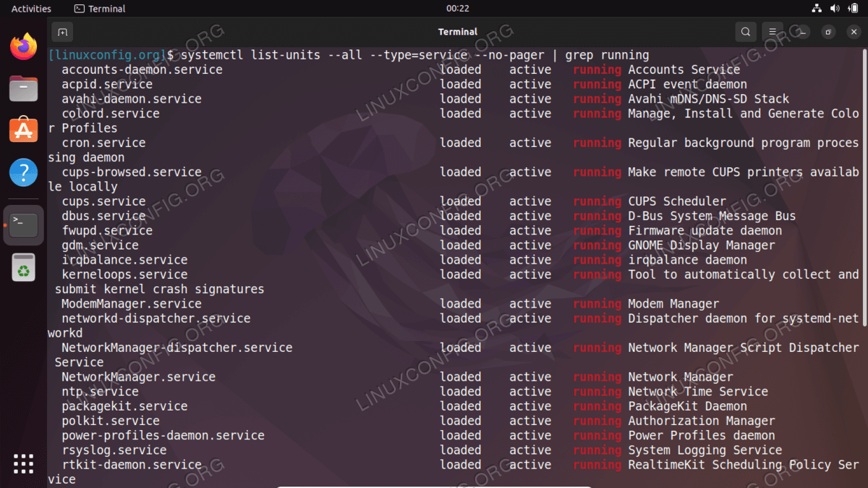Open the Help app in the dock

click(24, 173)
